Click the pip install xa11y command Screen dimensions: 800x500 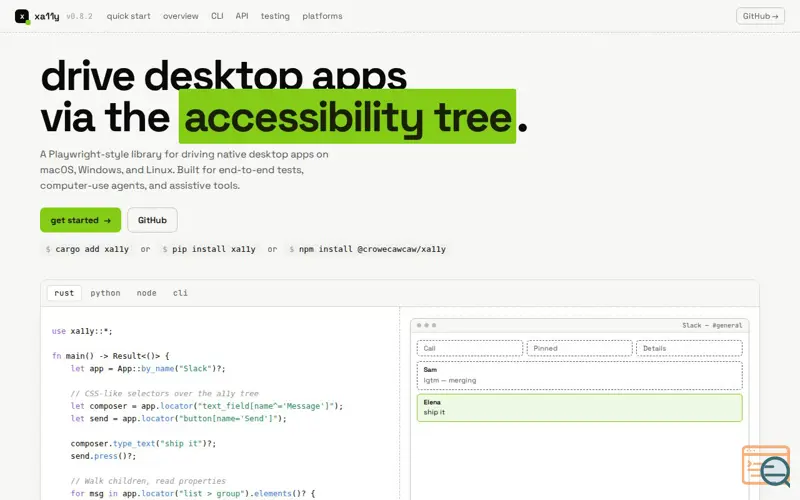pos(209,249)
